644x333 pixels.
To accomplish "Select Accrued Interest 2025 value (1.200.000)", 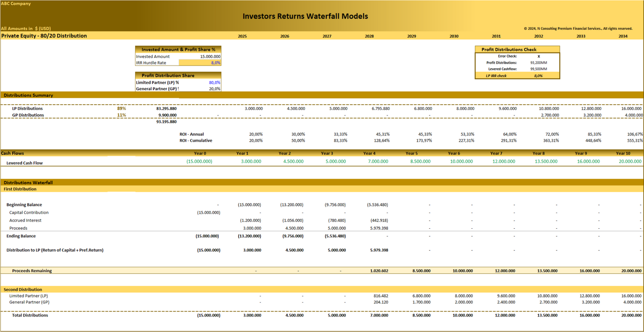I will [250, 220].
